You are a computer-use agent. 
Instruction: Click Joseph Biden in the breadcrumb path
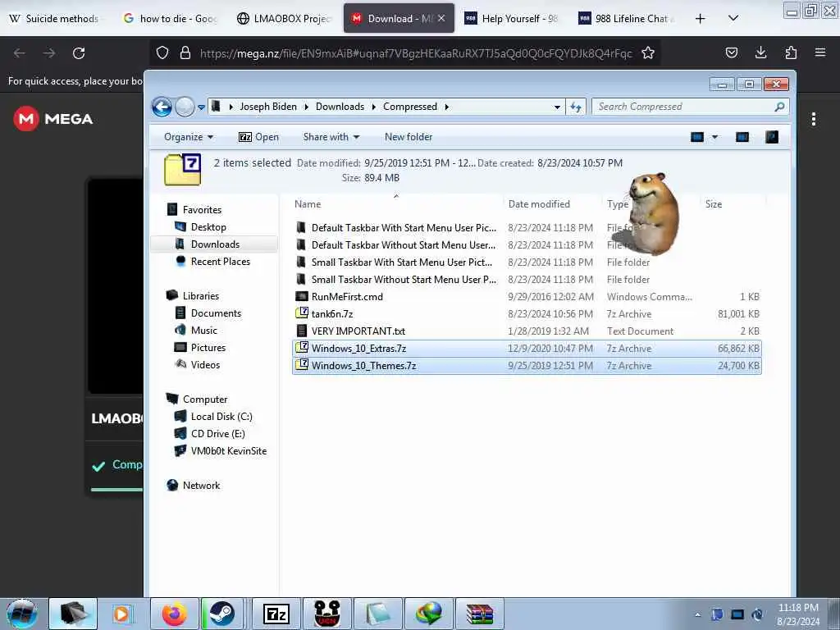point(268,107)
